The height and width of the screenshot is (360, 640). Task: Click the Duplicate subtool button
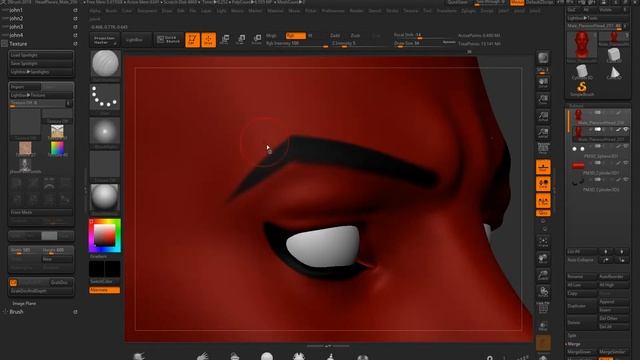581,306
